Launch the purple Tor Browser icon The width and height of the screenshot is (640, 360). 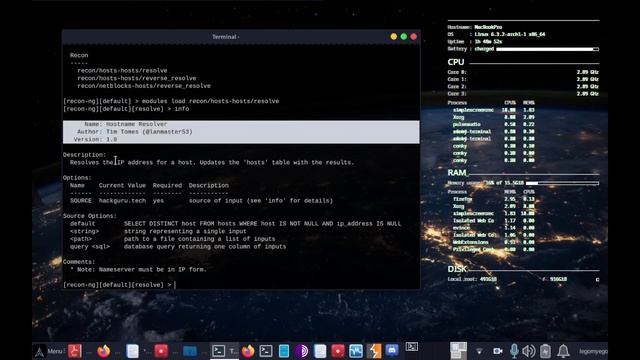(x=302, y=351)
